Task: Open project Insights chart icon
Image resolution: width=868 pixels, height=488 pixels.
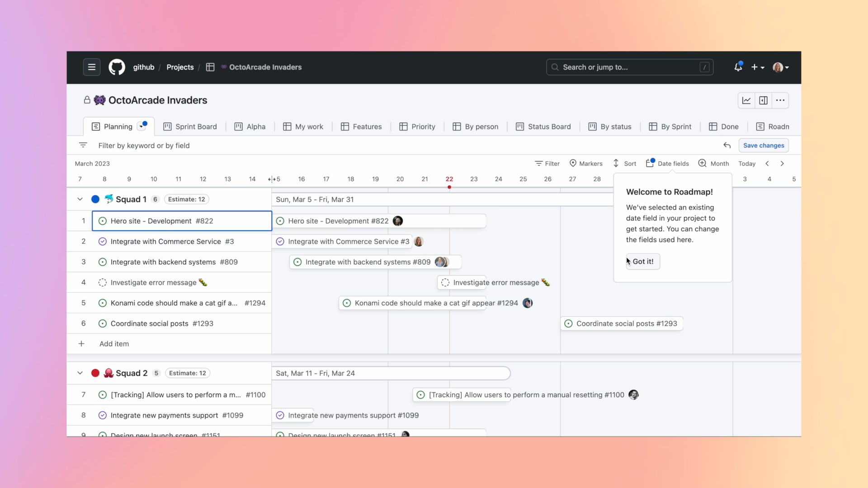Action: 746,101
